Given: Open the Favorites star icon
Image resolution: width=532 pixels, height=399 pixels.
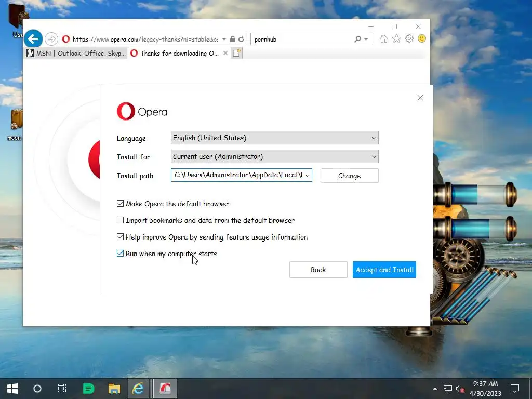Looking at the screenshot, I should (396, 38).
